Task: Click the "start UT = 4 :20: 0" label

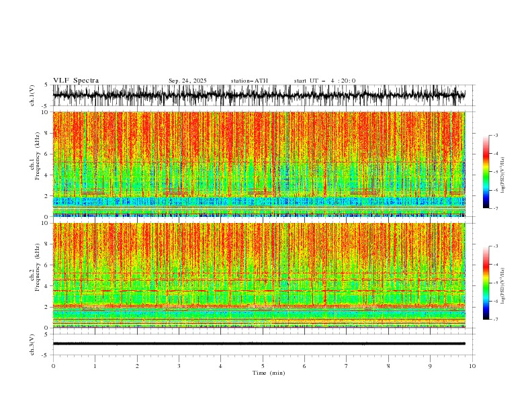Action: click(324, 81)
